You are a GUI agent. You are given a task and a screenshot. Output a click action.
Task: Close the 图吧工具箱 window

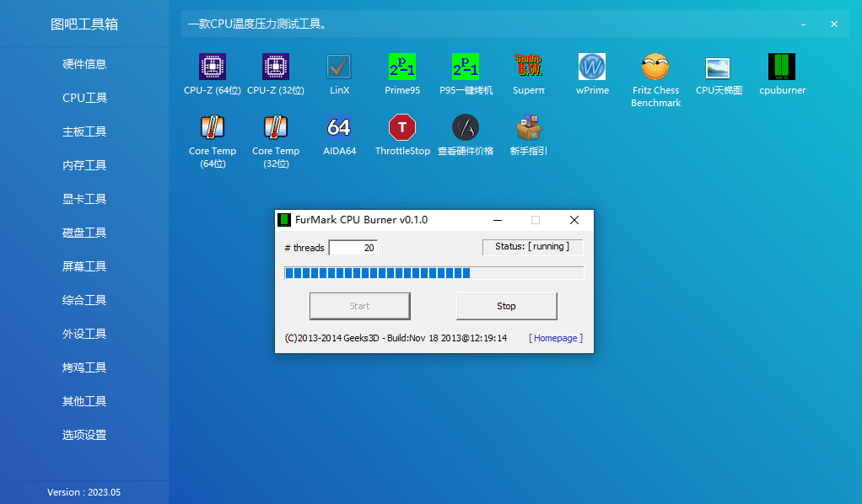[834, 24]
